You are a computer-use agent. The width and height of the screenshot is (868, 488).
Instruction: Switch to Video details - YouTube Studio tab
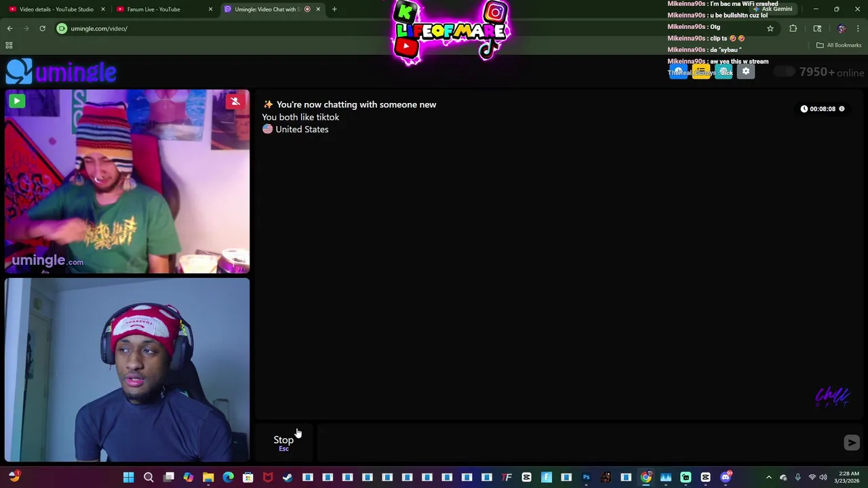pos(56,9)
